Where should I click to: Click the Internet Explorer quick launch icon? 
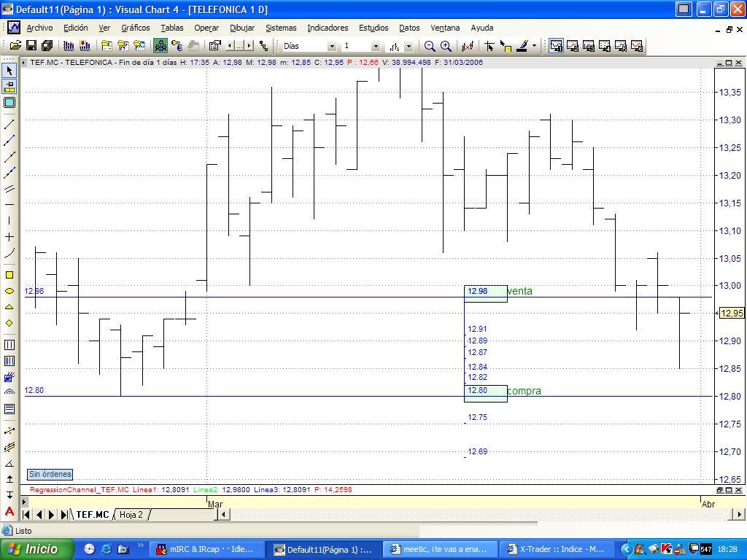point(106,549)
